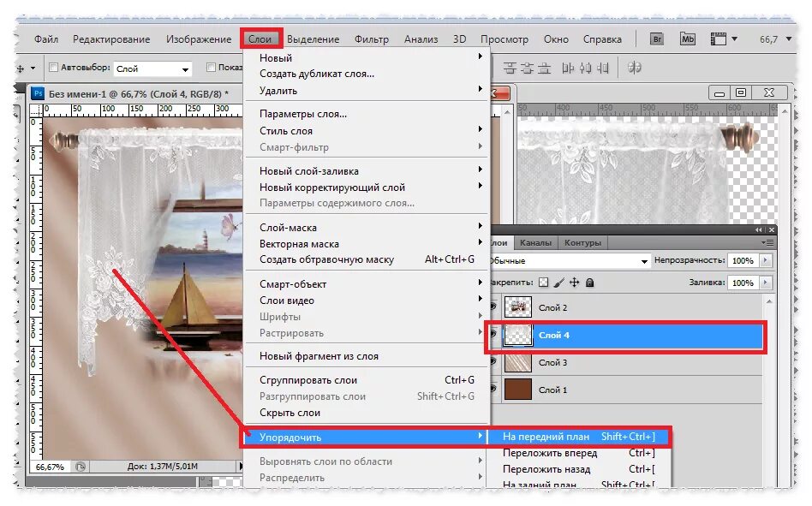Expand the Стиль слоя submenu

point(367,130)
